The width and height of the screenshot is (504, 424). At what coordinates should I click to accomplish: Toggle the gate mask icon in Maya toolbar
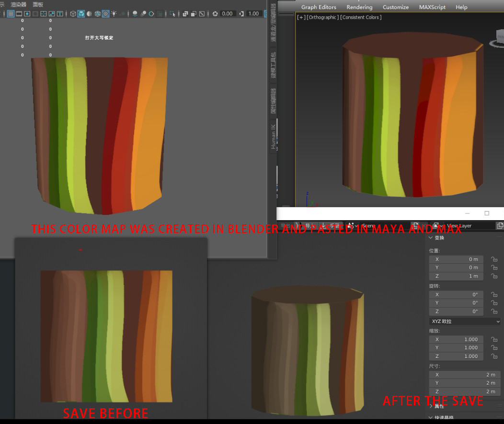pos(35,14)
